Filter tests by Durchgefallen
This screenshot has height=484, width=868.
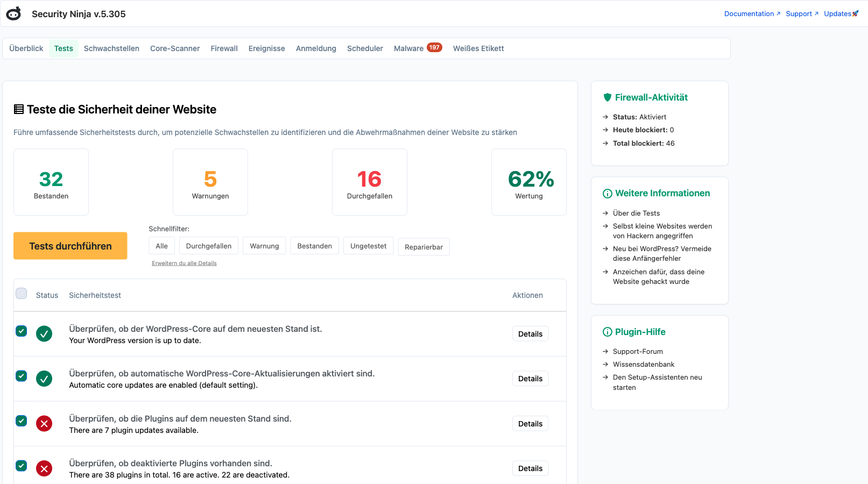coord(209,246)
